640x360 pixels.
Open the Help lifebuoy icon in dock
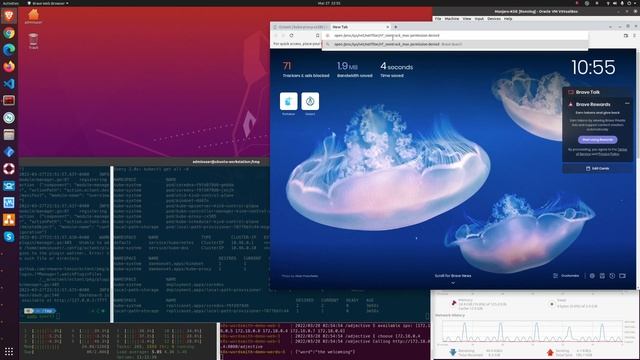point(9,169)
